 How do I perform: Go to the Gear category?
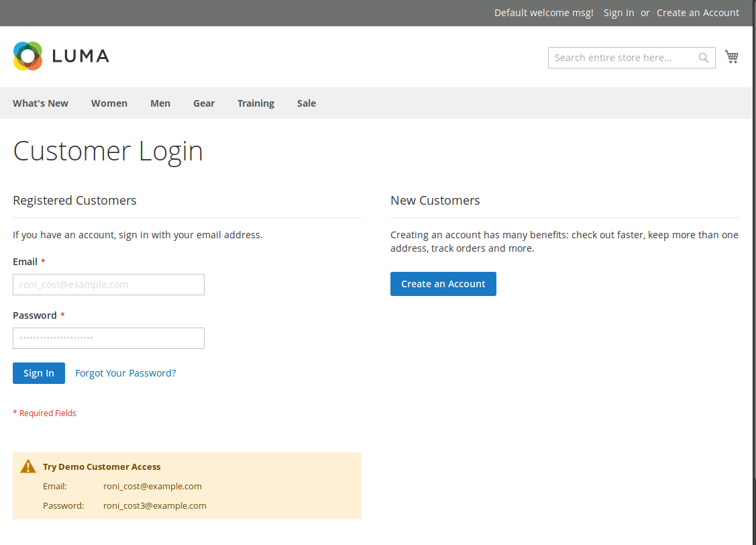(x=204, y=103)
